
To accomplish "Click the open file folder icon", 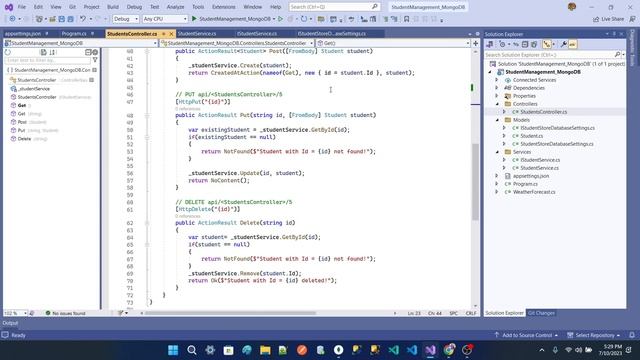I will click(x=53, y=19).
